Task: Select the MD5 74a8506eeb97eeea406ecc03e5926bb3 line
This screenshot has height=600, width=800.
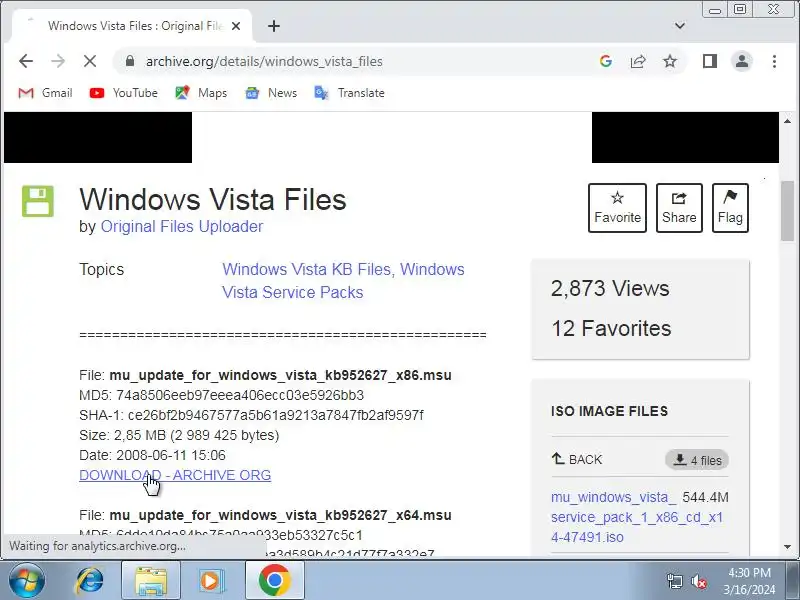Action: point(221,395)
